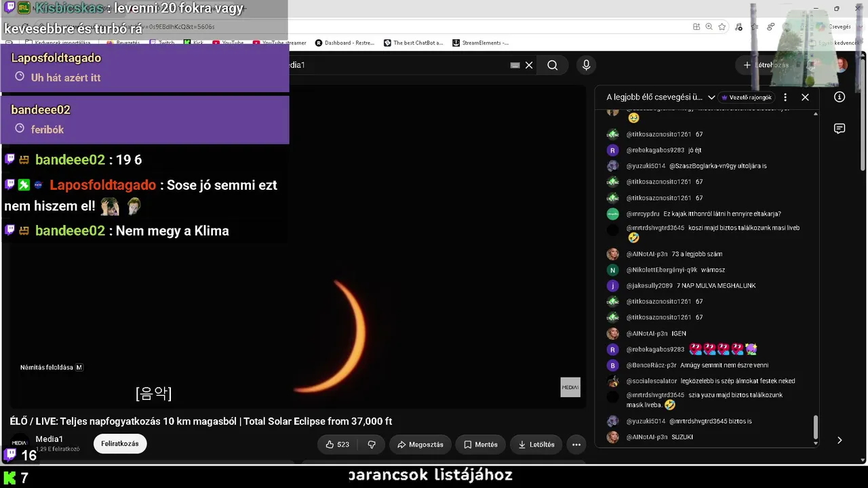Download the video with Letöltés

click(x=536, y=445)
